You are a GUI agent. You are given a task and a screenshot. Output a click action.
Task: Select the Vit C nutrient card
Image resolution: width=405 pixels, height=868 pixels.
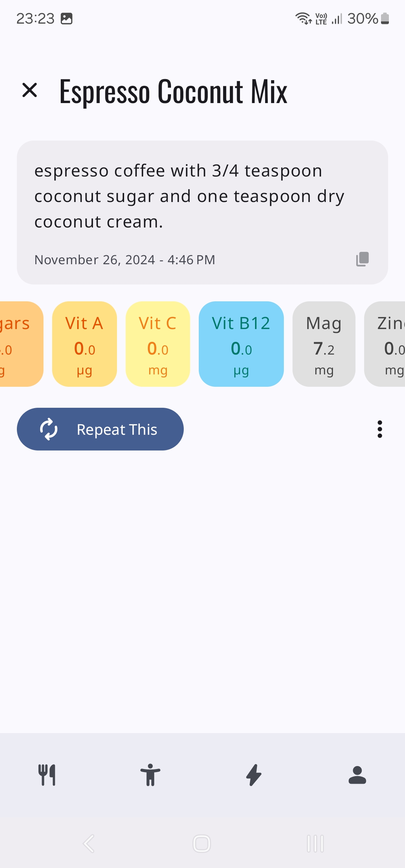pos(158,344)
